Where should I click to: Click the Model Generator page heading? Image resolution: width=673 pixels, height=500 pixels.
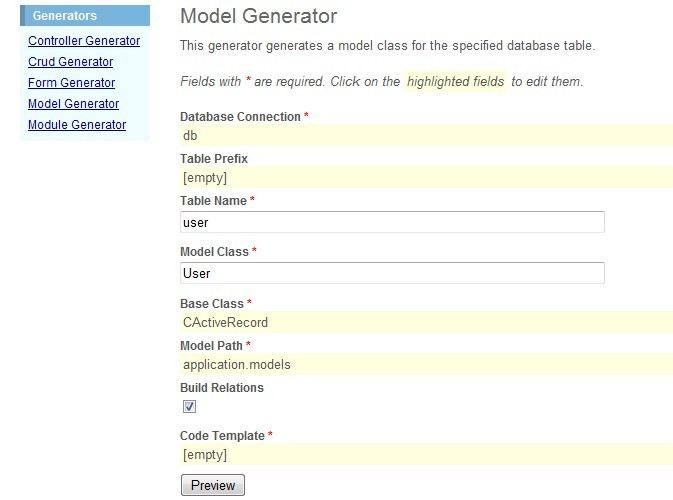258,16
